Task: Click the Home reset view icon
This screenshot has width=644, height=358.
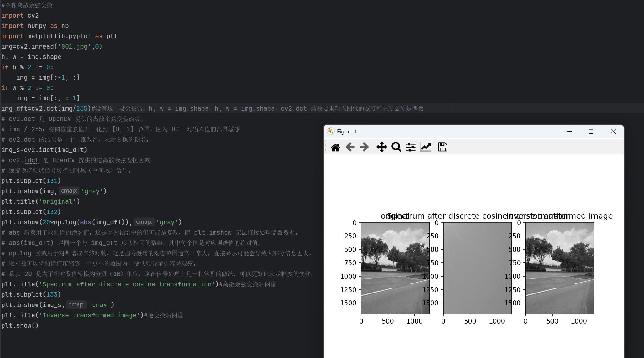Action: coord(335,147)
